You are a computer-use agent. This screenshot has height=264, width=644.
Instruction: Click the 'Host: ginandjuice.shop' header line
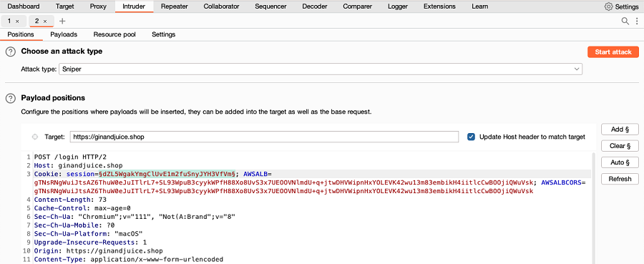point(79,165)
